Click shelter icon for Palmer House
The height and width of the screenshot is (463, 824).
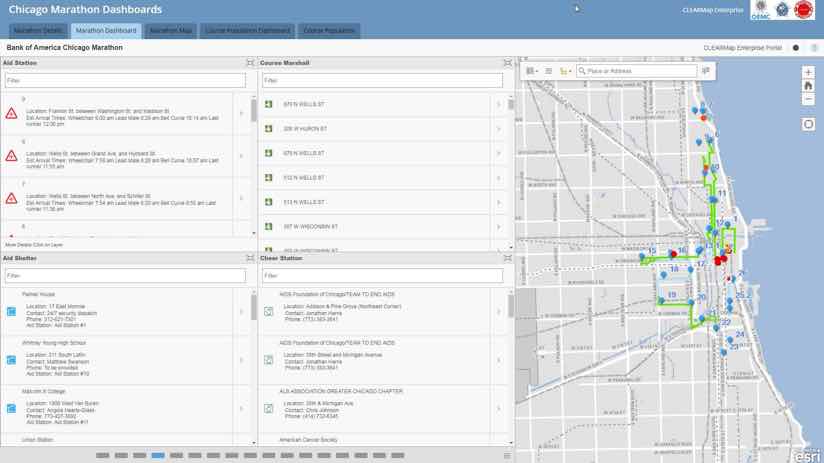pyautogui.click(x=11, y=312)
